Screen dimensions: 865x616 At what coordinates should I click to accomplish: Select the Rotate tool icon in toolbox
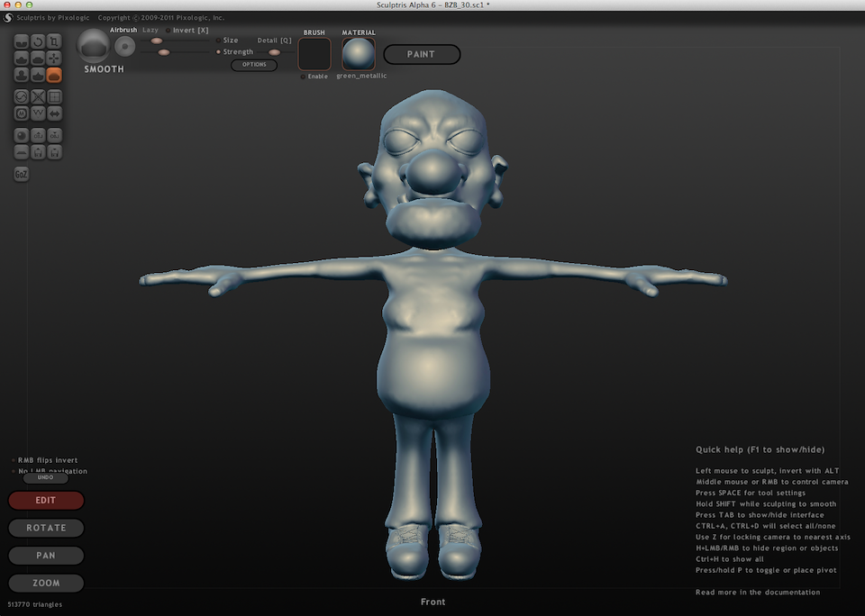(x=38, y=41)
